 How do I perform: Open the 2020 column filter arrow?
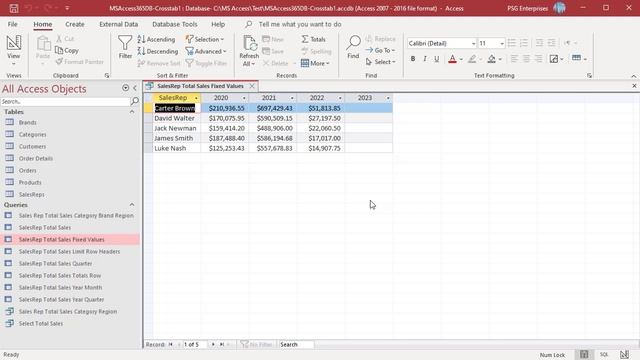point(244,98)
